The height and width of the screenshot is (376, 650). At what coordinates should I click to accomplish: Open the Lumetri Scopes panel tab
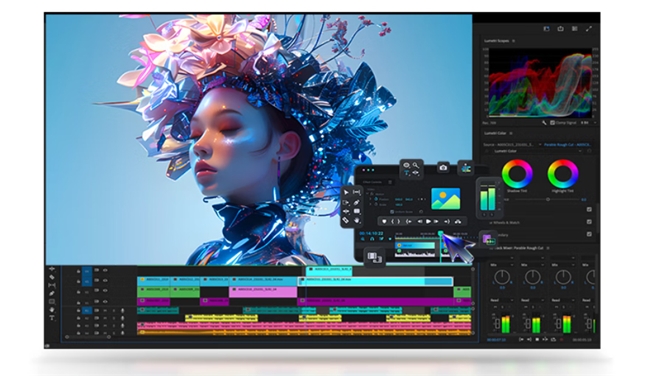click(x=496, y=41)
